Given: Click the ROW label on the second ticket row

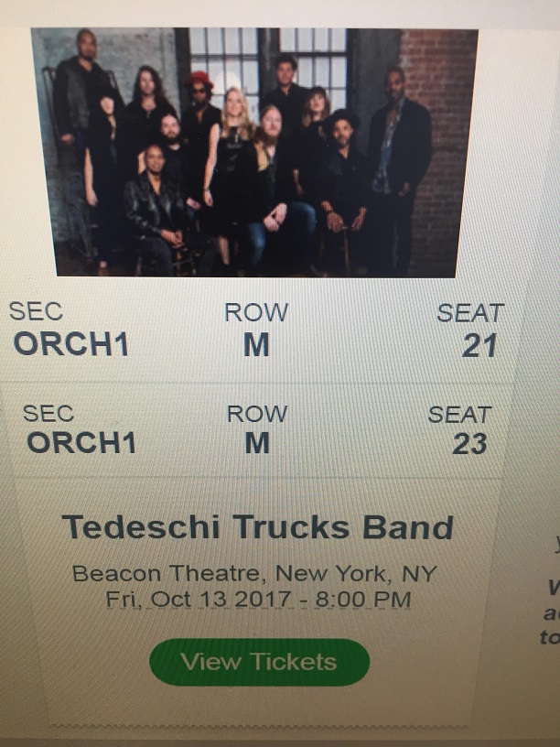Looking at the screenshot, I should tap(257, 414).
